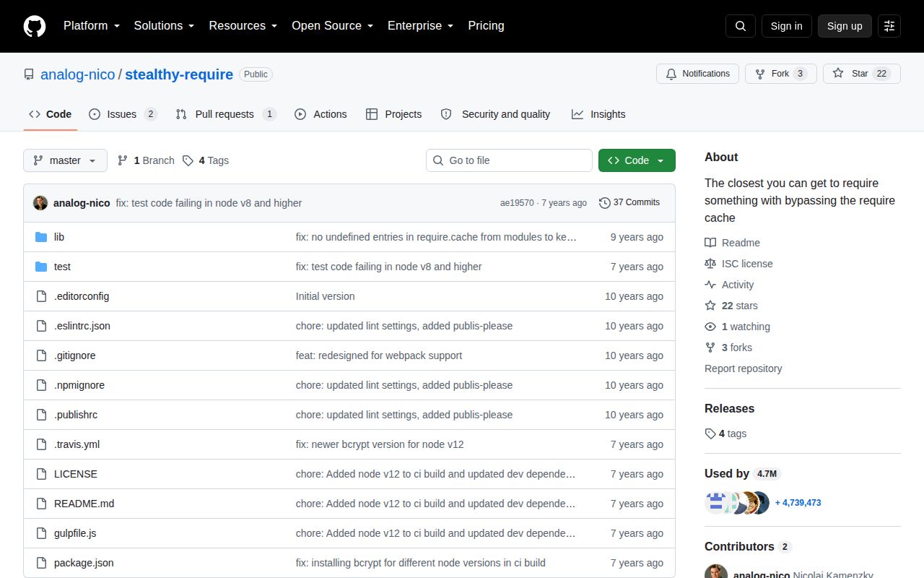Open the README.md file
Viewport: 924px width, 578px height.
[84, 504]
